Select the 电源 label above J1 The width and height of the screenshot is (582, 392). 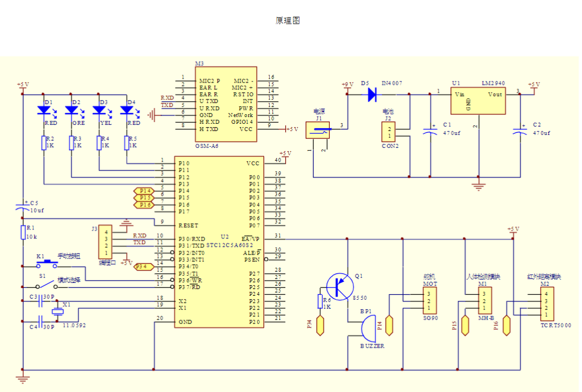tap(319, 111)
